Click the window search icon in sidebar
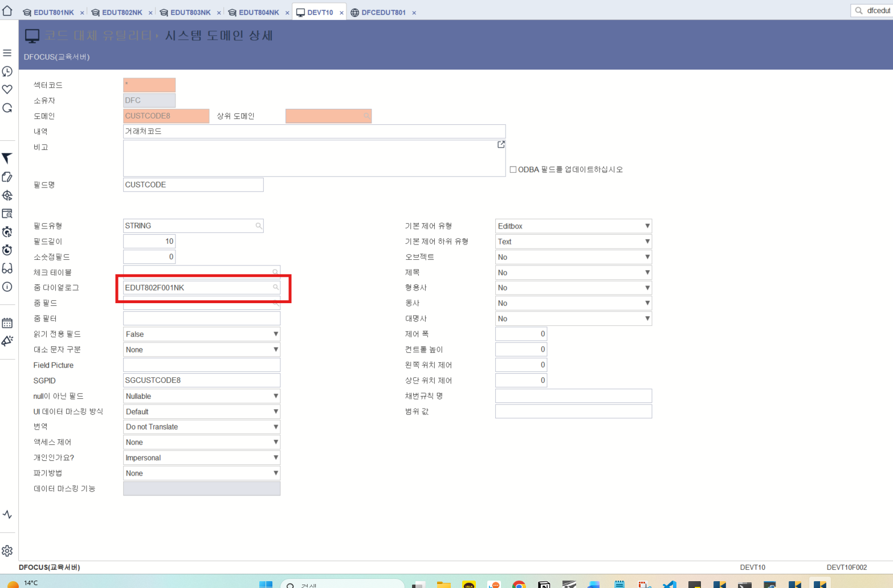The height and width of the screenshot is (588, 893). (x=7, y=214)
